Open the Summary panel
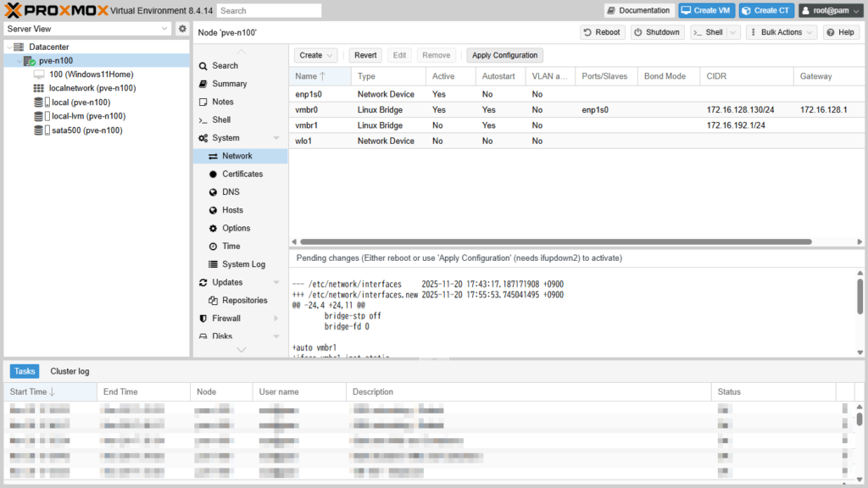Viewport: 868px width, 488px height. click(x=229, y=84)
